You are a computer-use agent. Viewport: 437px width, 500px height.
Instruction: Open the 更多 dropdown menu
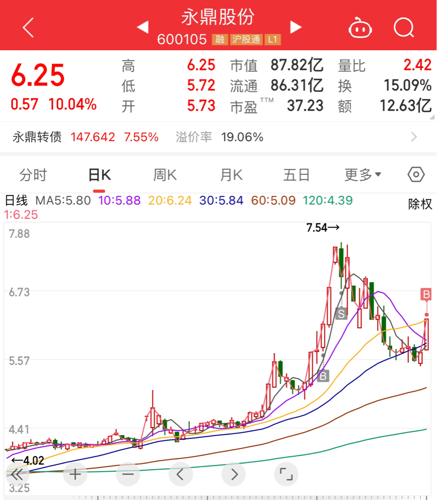[x=363, y=174]
